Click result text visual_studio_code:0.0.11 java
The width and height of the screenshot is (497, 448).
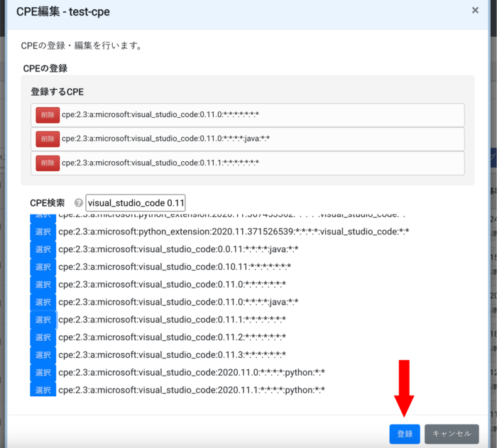click(x=178, y=249)
